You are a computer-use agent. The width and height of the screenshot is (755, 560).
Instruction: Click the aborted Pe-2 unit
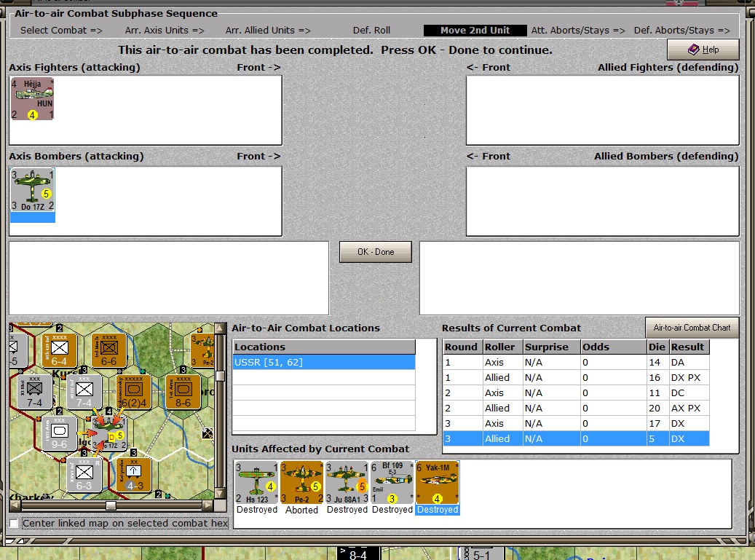(301, 483)
